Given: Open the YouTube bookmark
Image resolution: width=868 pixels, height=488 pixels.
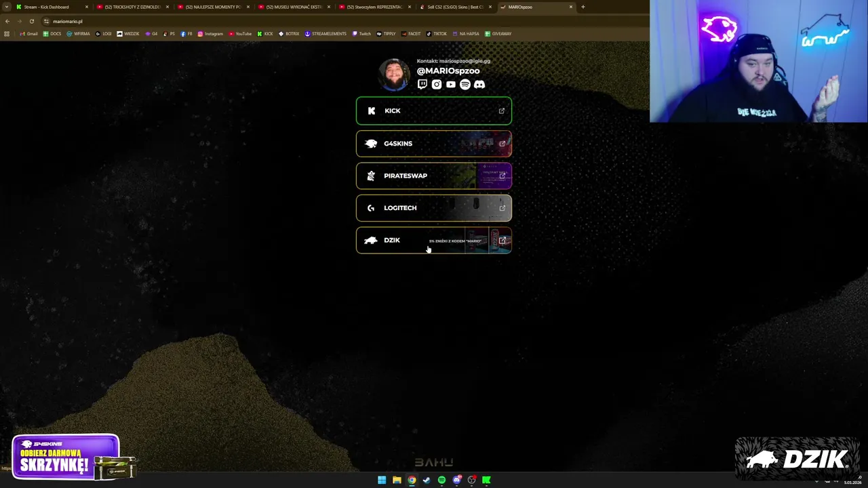Looking at the screenshot, I should click(x=240, y=33).
